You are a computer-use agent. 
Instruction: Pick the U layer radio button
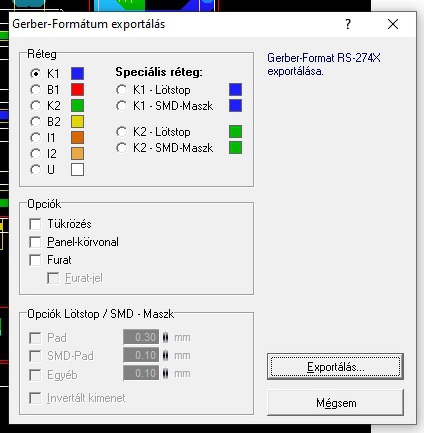click(35, 170)
